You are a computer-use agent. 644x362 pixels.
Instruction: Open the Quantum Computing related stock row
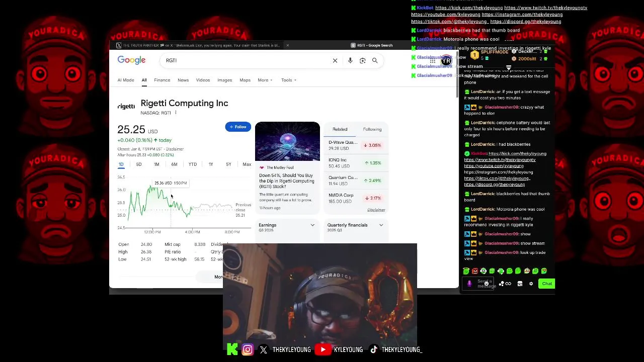[x=356, y=180]
